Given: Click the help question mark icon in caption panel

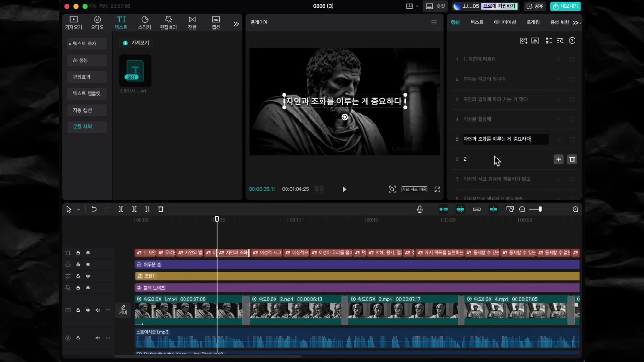Looking at the screenshot, I should click(x=572, y=41).
